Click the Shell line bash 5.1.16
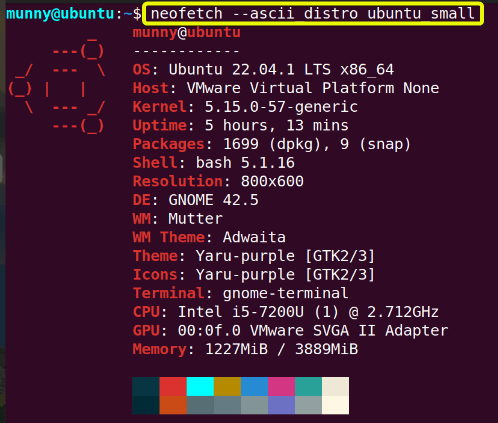Viewport: 498px width, 423px height. pyautogui.click(x=214, y=163)
